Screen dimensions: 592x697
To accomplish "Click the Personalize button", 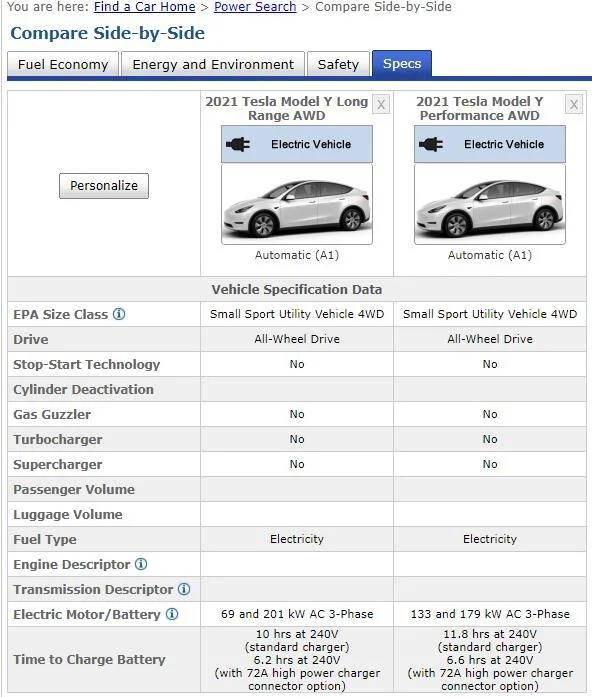I will point(104,186).
